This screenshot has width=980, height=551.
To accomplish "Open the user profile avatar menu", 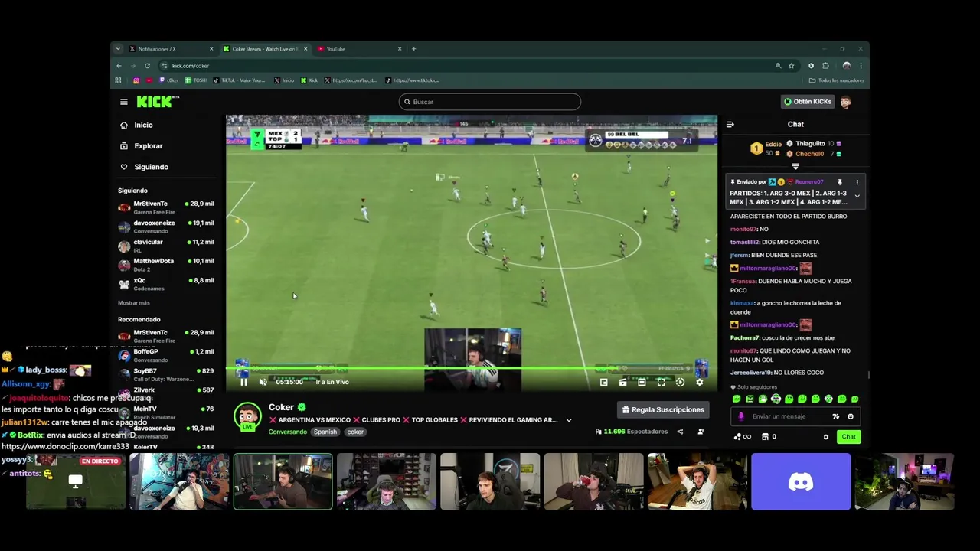I will [x=845, y=102].
